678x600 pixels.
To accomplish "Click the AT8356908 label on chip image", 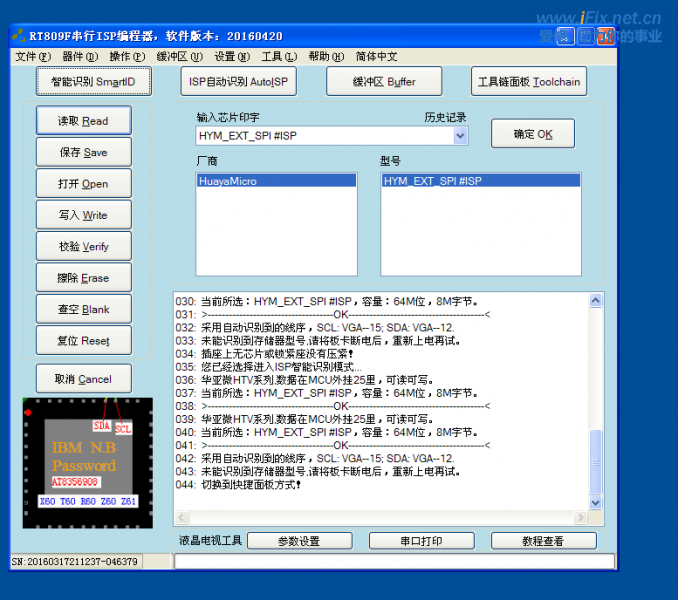I will (x=75, y=482).
